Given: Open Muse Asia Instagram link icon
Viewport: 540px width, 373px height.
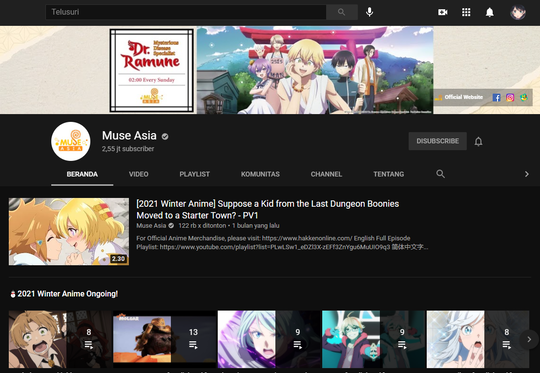Looking at the screenshot, I should pyautogui.click(x=510, y=97).
